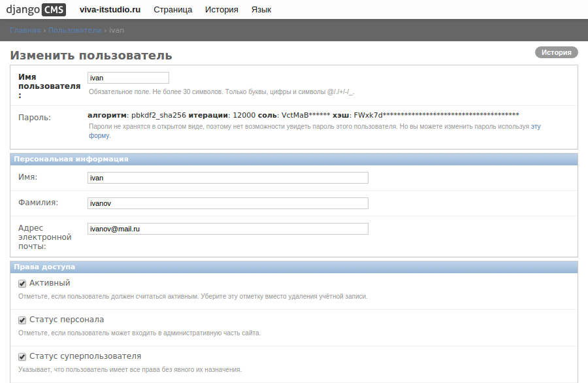Click the Персональная информация section header

pos(71,159)
